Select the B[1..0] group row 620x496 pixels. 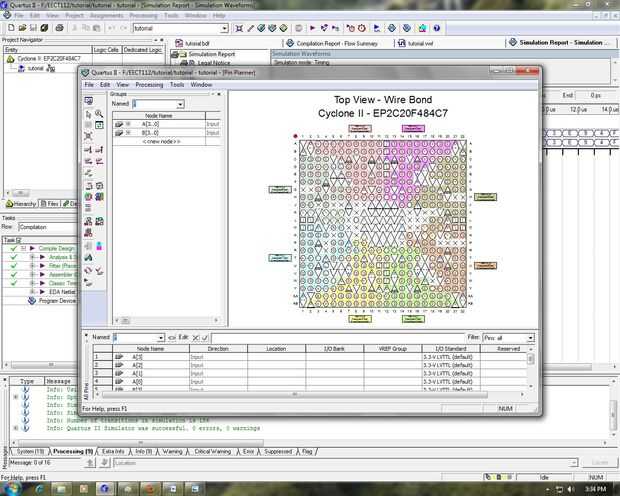click(166, 133)
